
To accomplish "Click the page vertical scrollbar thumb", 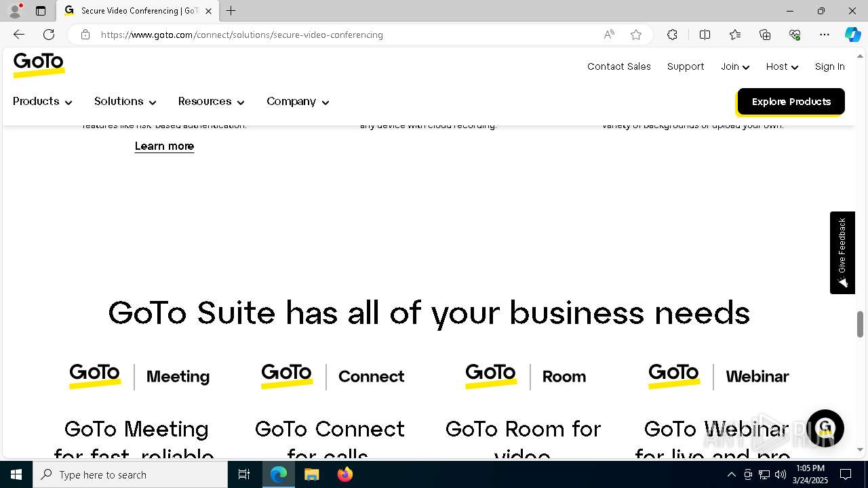I will 861,324.
